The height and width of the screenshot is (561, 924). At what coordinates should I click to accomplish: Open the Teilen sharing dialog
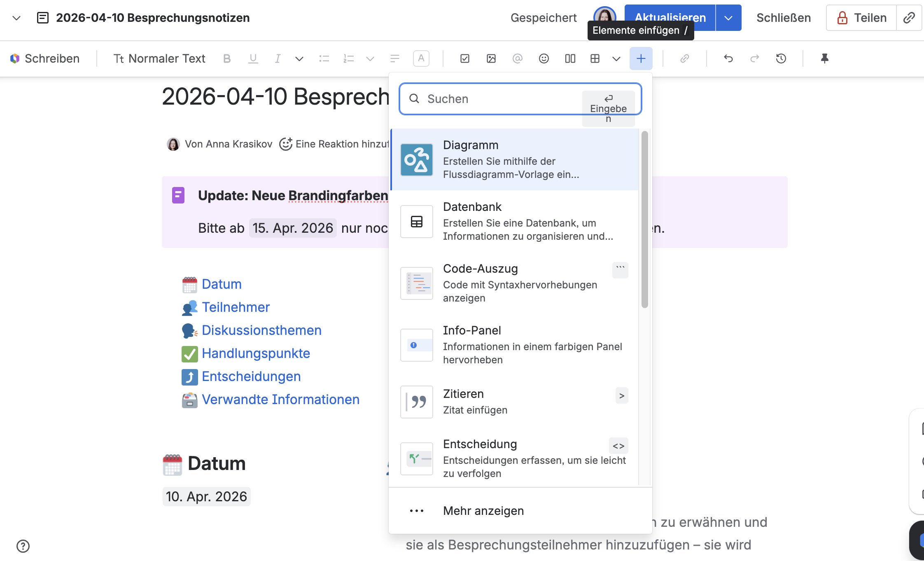(861, 18)
